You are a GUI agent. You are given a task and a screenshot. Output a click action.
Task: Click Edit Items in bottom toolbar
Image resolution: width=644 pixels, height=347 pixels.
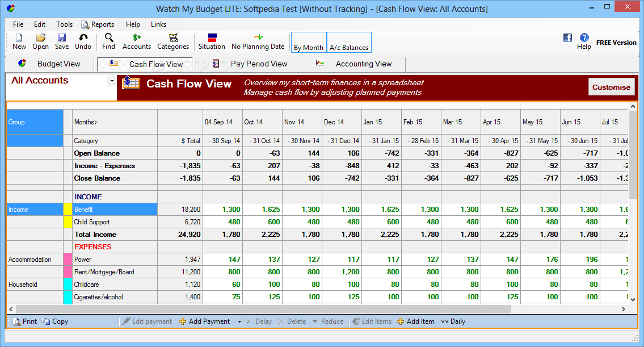(x=372, y=321)
